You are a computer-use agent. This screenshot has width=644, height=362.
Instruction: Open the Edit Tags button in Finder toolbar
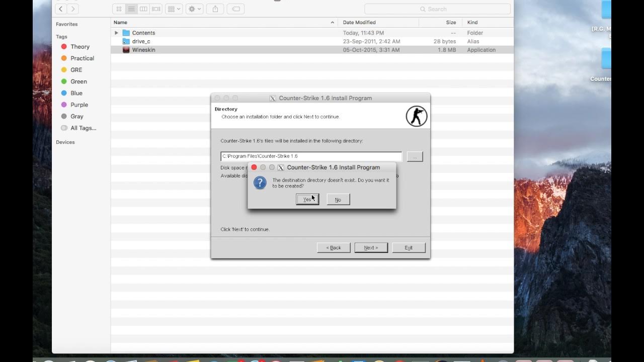point(236,9)
